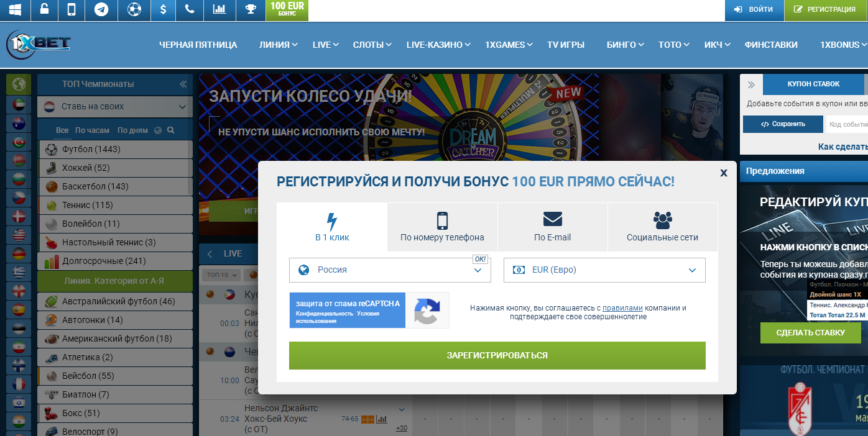Click the СДЕЛАТЬ СТАВКУ button

[810, 332]
